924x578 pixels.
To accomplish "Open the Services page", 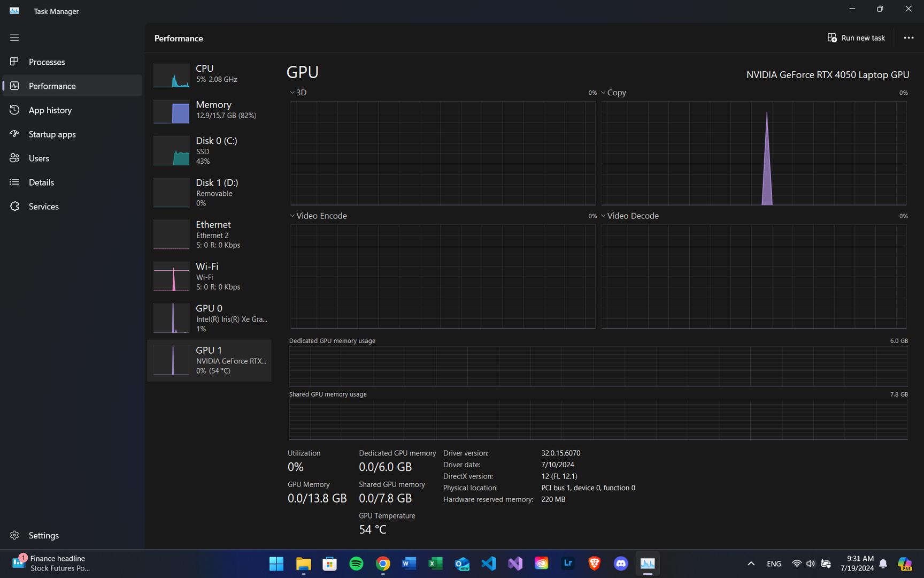I will click(x=43, y=207).
